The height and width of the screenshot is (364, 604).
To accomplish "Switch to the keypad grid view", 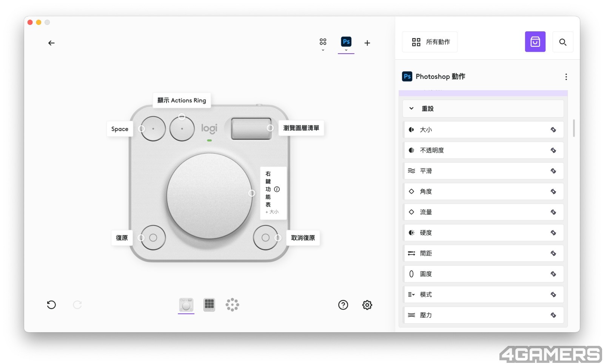I will click(209, 305).
